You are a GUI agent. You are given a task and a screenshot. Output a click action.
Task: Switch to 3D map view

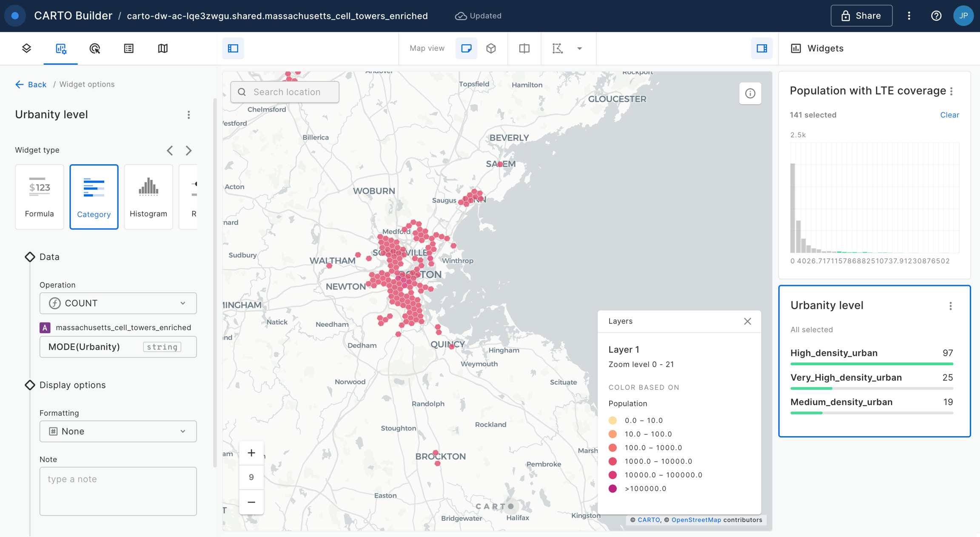pos(491,48)
